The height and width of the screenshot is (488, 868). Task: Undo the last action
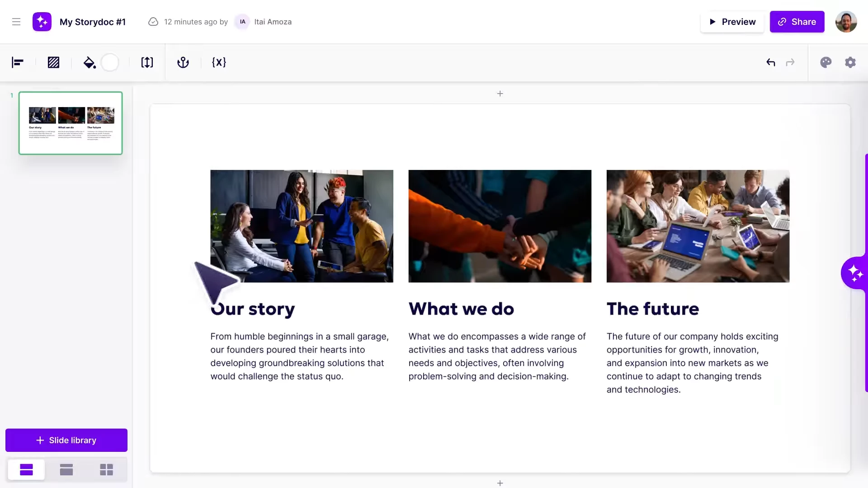tap(771, 62)
